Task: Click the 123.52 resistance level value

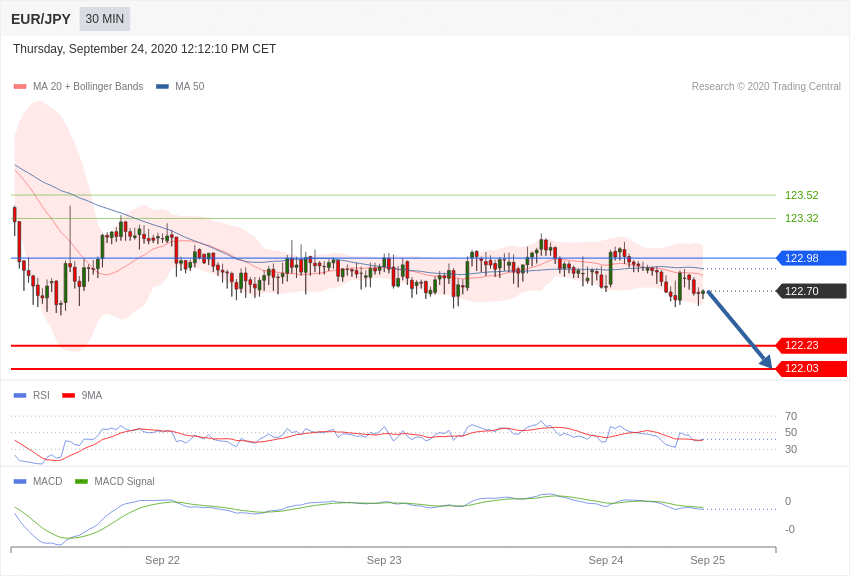Action: click(x=802, y=195)
